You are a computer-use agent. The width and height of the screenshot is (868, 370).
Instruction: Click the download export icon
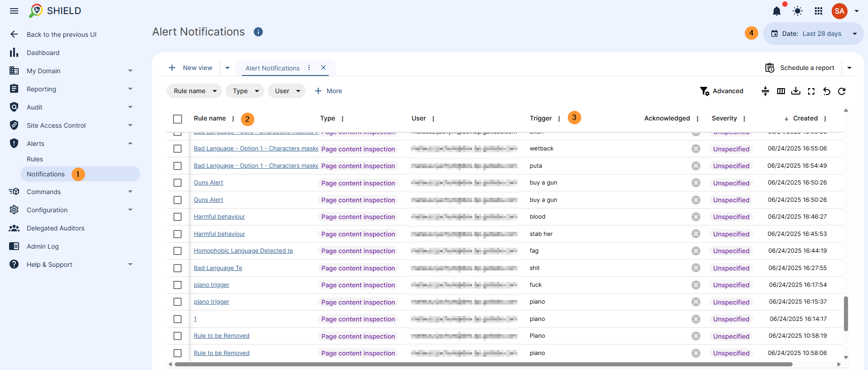click(796, 91)
